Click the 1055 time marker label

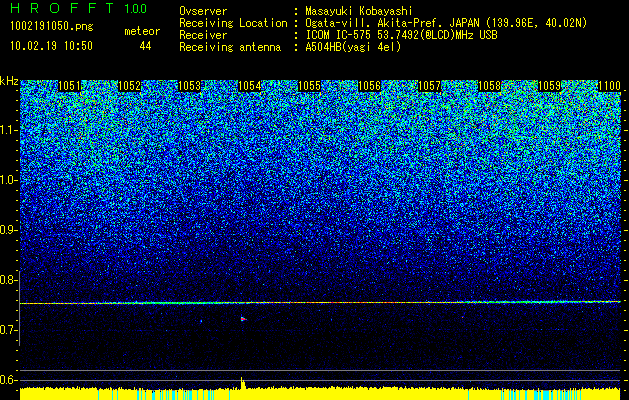pos(310,86)
